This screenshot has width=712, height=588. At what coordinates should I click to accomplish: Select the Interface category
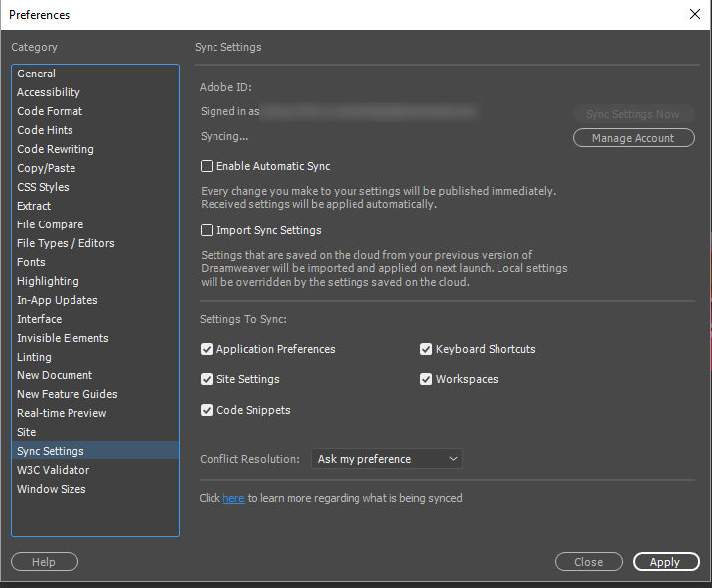coord(95,319)
